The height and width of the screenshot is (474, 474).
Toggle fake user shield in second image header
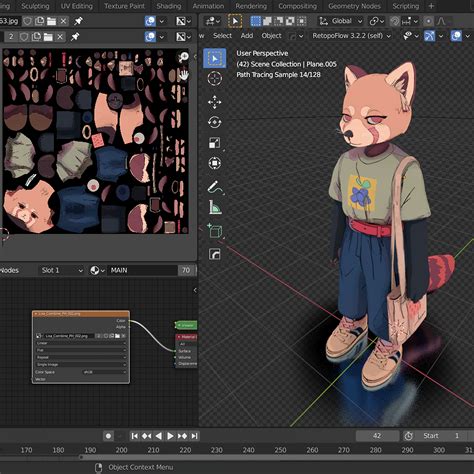tap(24, 37)
